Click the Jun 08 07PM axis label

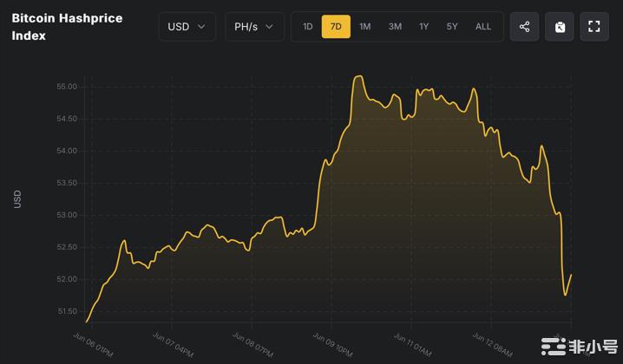253,345
